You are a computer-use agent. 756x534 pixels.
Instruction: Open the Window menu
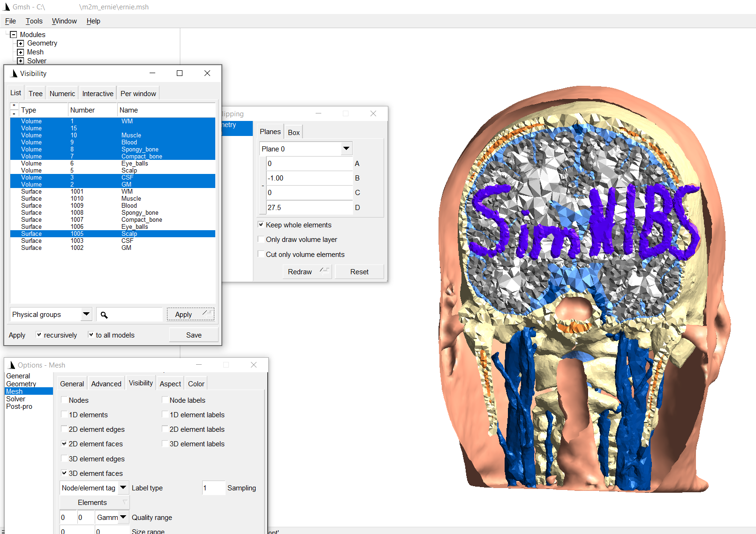64,21
